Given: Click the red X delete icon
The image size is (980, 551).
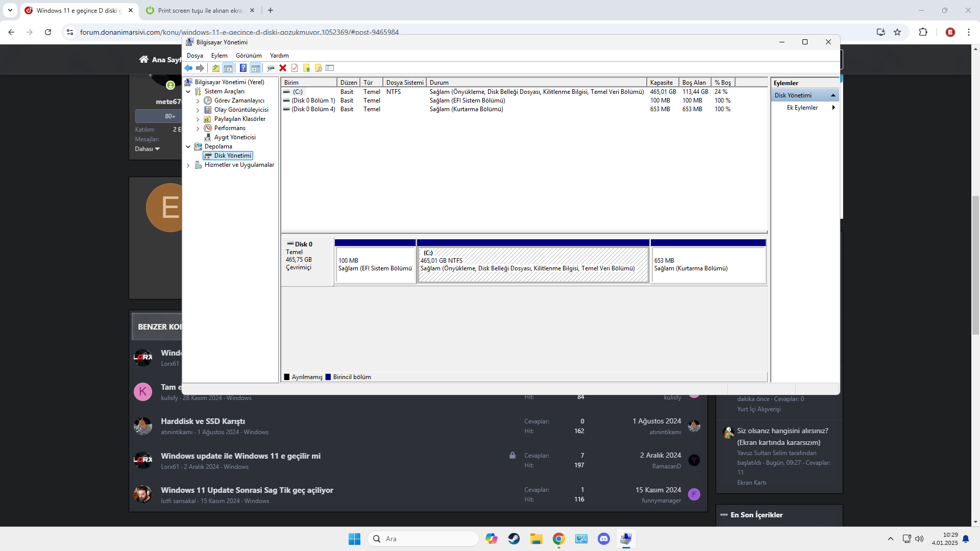Looking at the screenshot, I should [x=283, y=68].
